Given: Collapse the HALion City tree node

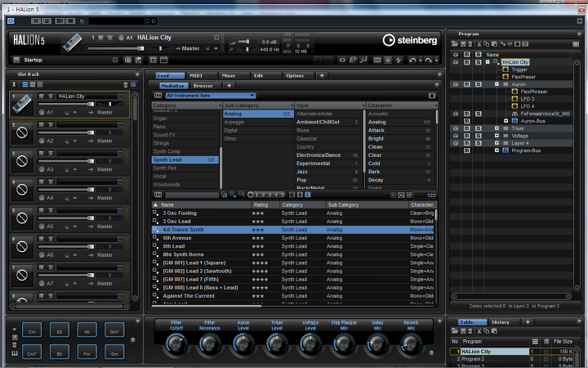Looking at the screenshot, I should click(x=488, y=62).
